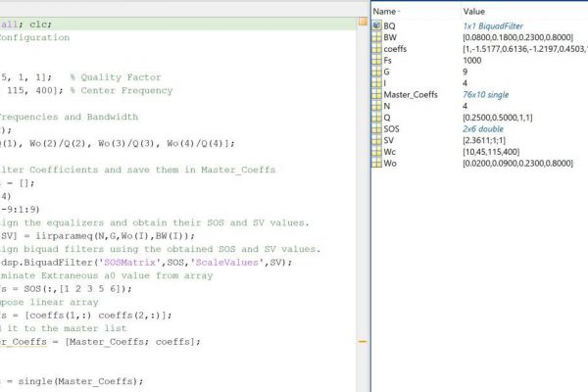
Task: Place cursor on the '% Quality Factor' comment
Action: click(x=116, y=77)
